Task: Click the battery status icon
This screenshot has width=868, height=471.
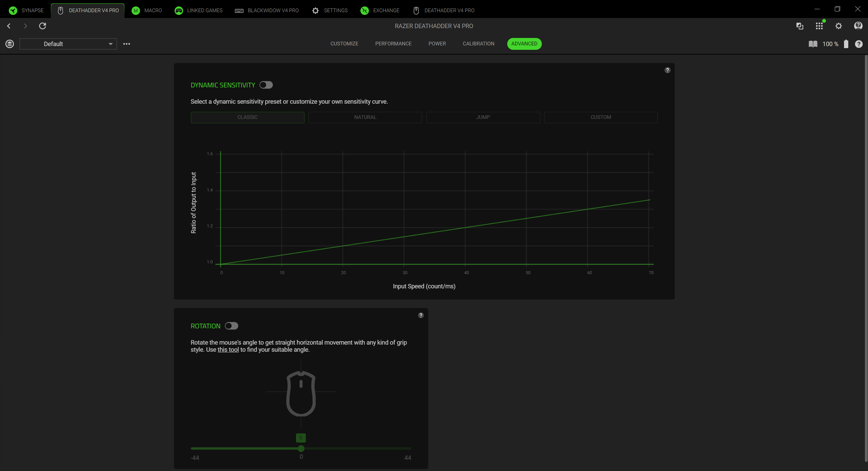Action: point(846,44)
